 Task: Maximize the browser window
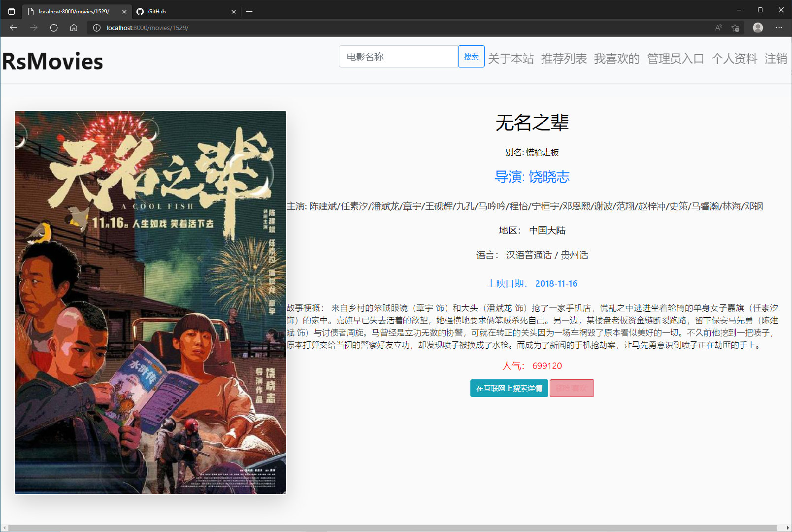click(x=760, y=10)
